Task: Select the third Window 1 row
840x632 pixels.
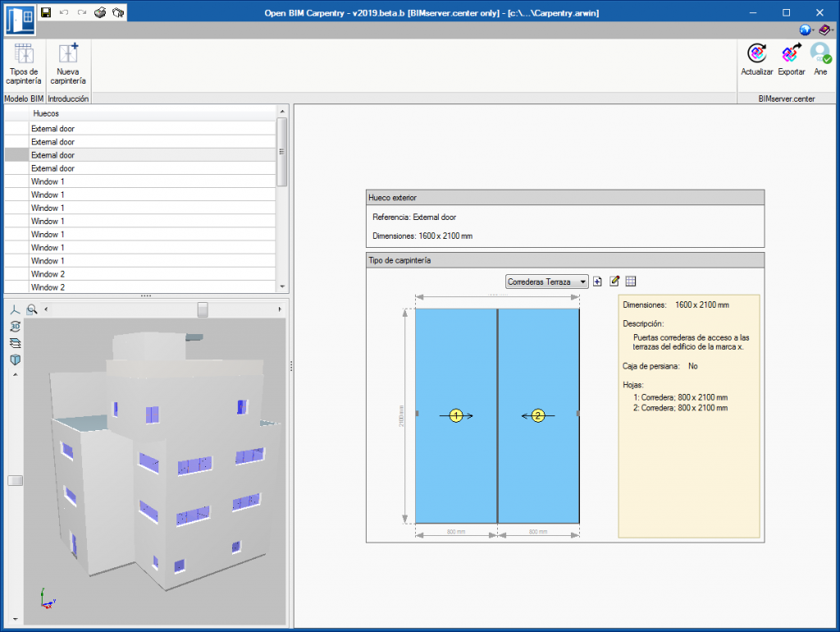Action: tap(140, 208)
